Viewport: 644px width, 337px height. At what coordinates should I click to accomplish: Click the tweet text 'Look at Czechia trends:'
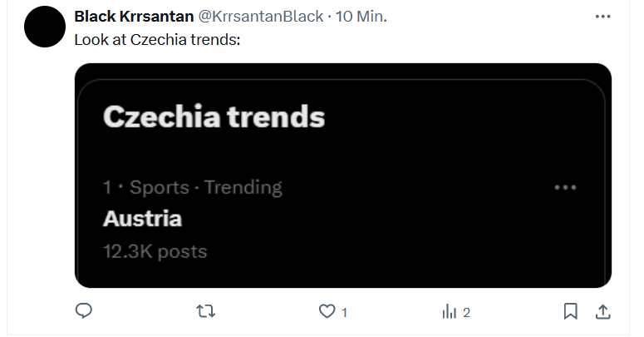coord(157,39)
